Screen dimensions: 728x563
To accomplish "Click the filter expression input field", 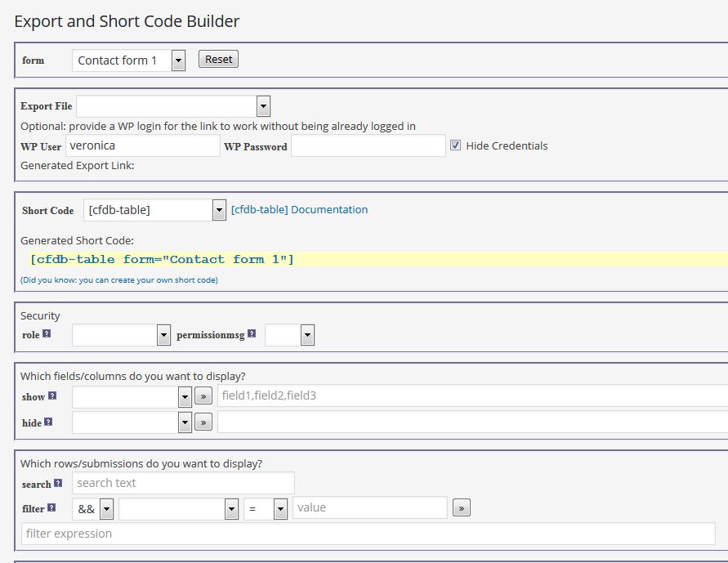I will click(x=368, y=534).
